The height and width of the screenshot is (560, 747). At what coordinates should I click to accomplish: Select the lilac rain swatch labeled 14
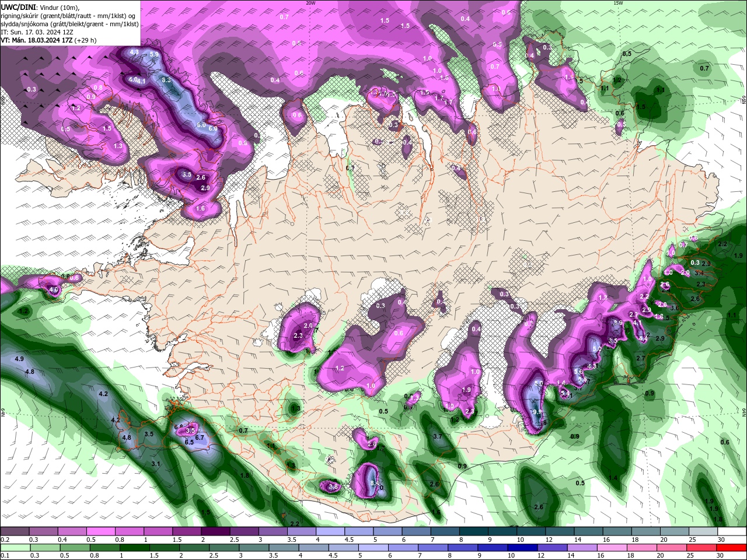coord(582,548)
